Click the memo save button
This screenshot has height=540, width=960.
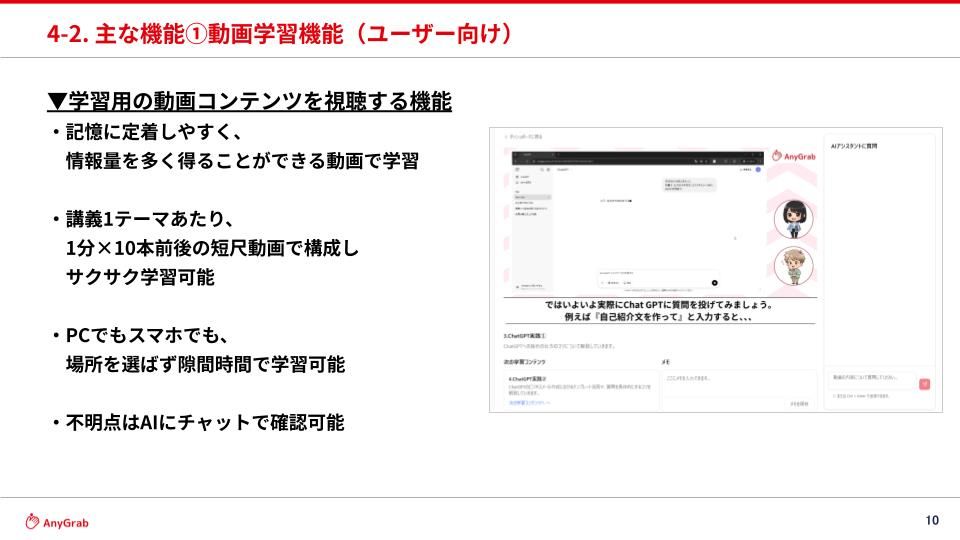click(799, 404)
